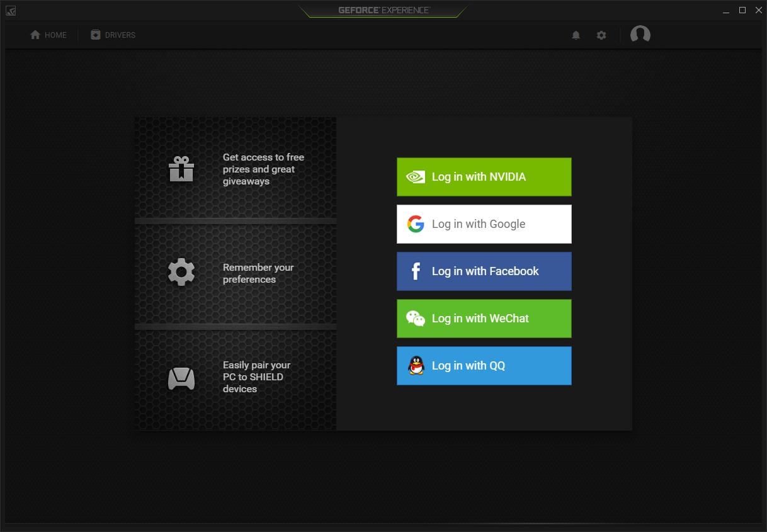Open GeForce Experience settings gear
767x532 pixels.
pos(601,35)
